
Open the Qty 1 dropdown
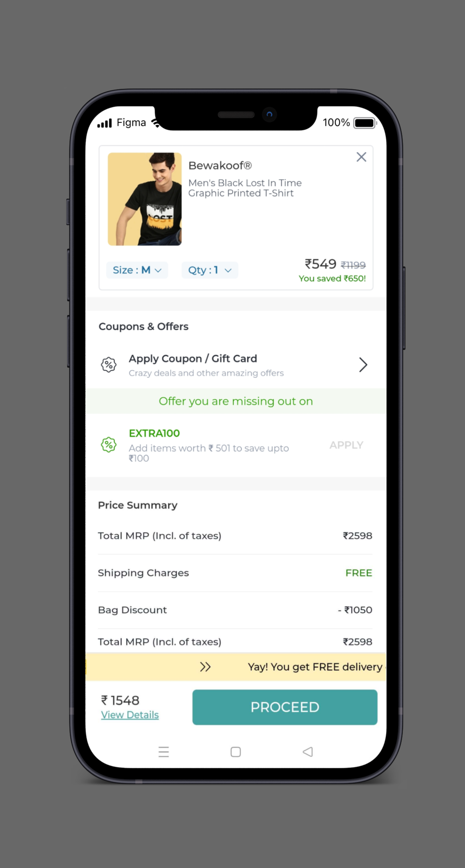coord(210,270)
